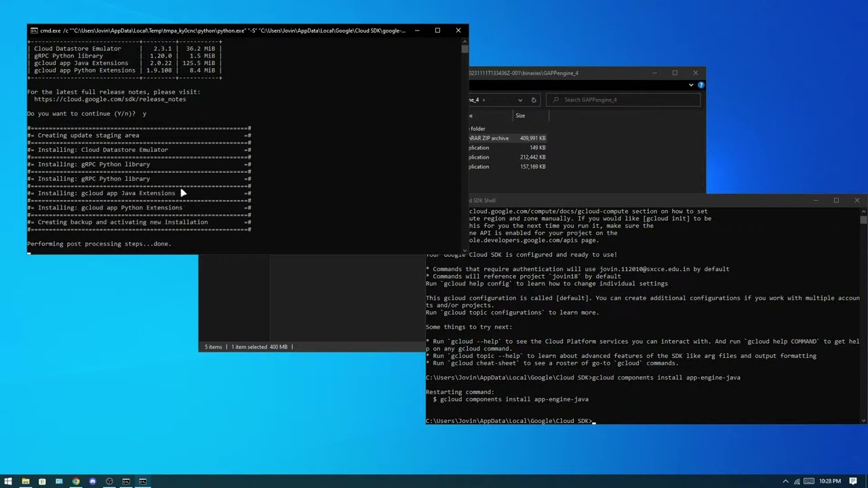Click the scroll-up arrow in the cmd.exe window
This screenshot has width=868, height=488.
(465, 40)
